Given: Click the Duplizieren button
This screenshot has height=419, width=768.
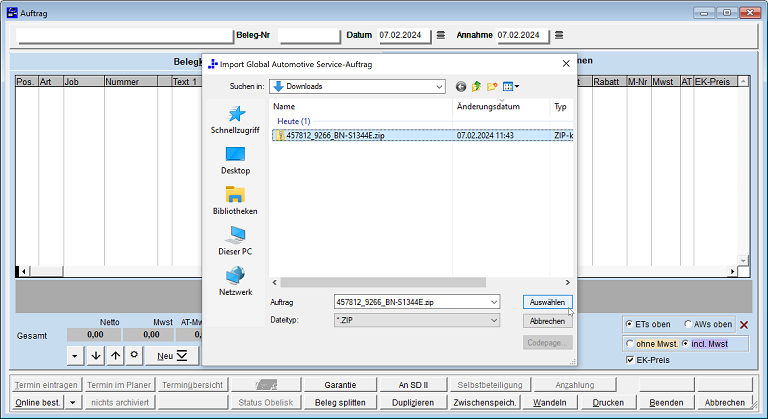Looking at the screenshot, I should point(413,402).
